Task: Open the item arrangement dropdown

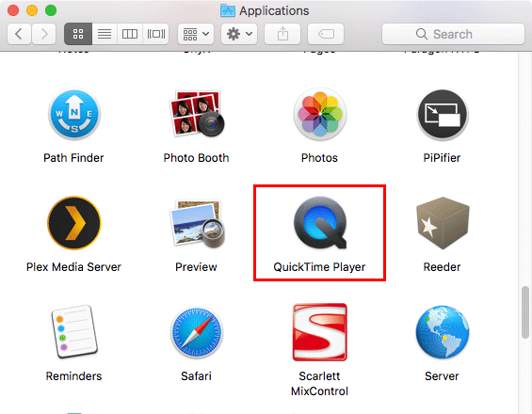Action: coord(196,34)
